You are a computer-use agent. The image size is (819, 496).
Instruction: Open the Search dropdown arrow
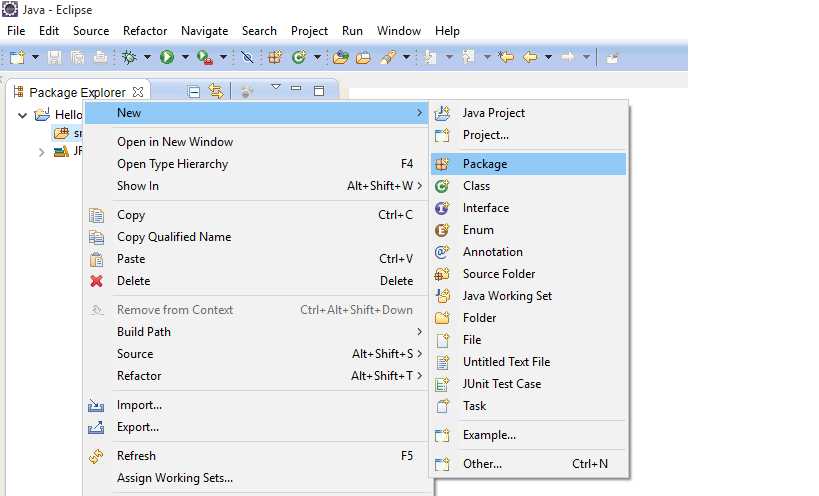tap(406, 57)
